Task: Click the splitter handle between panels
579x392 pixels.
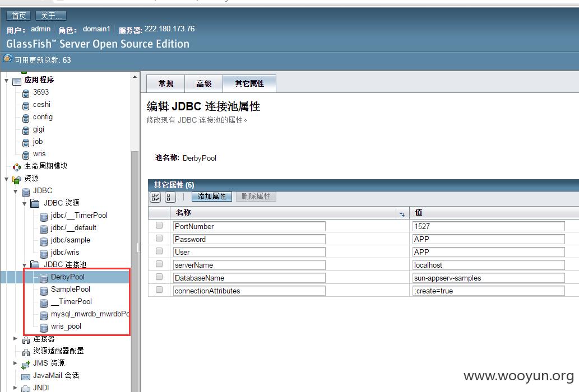Action: (139, 247)
